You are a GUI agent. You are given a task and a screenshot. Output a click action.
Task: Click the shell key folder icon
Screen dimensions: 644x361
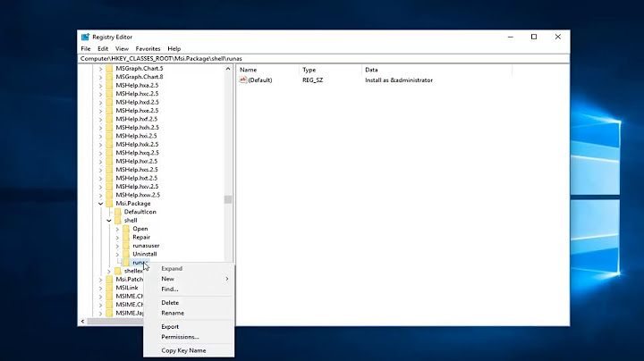[118, 221]
